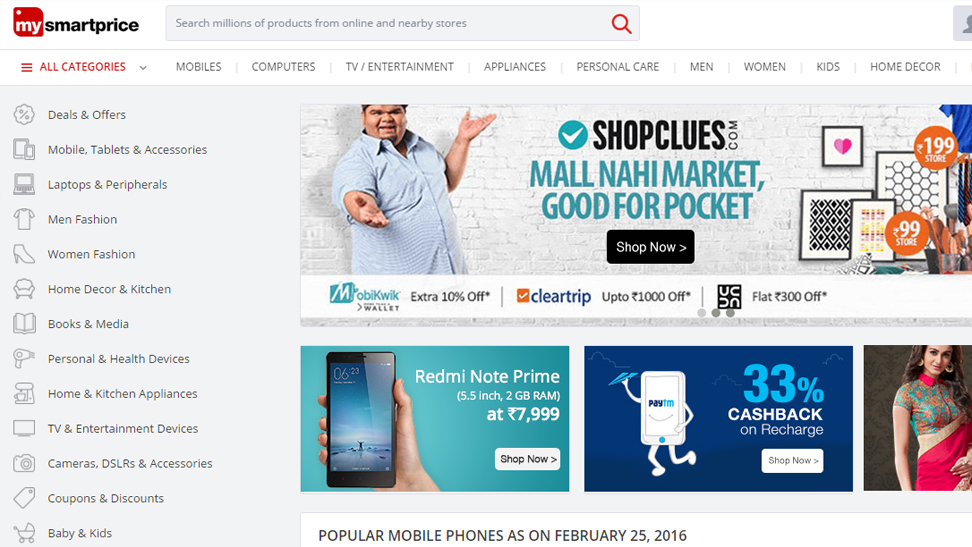The height and width of the screenshot is (547, 972).
Task: Open the TV / Entertainment menu
Action: pyautogui.click(x=400, y=66)
